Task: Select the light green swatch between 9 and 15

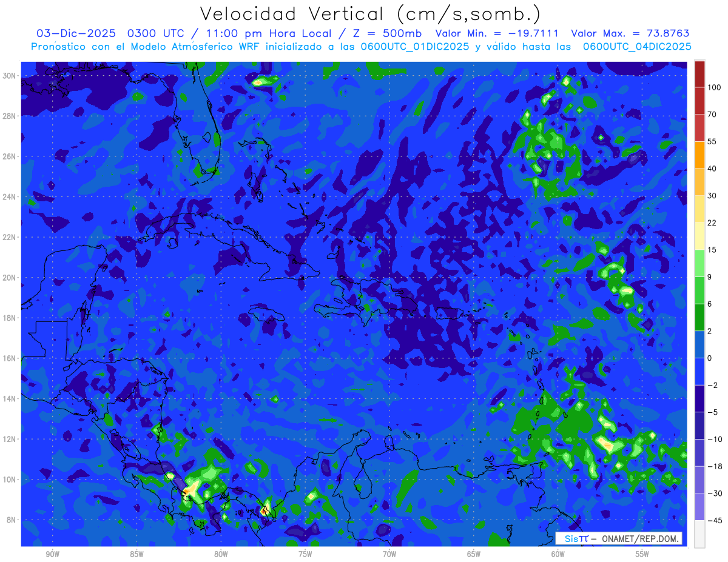Action: tap(699, 263)
